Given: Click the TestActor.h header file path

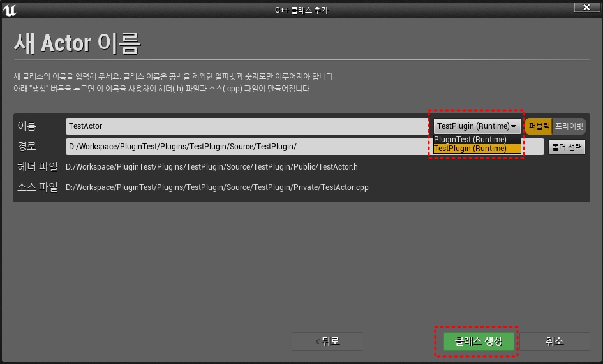Looking at the screenshot, I should pyautogui.click(x=211, y=167).
